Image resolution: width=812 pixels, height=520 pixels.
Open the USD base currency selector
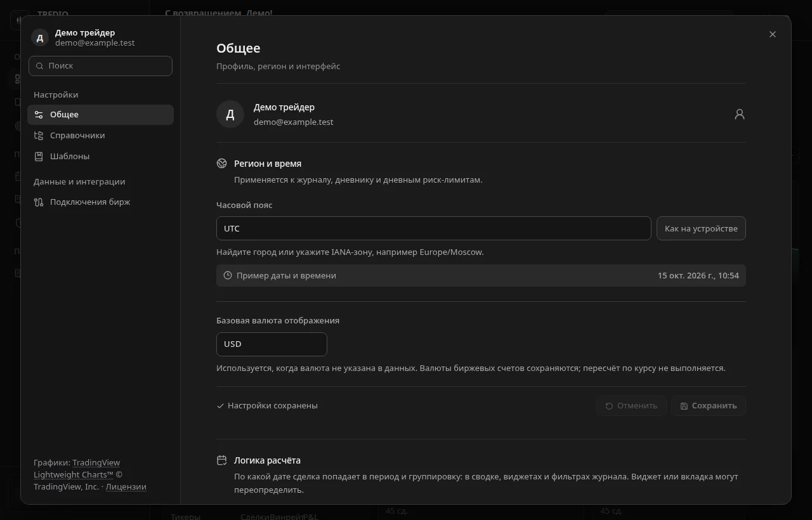[x=272, y=344]
